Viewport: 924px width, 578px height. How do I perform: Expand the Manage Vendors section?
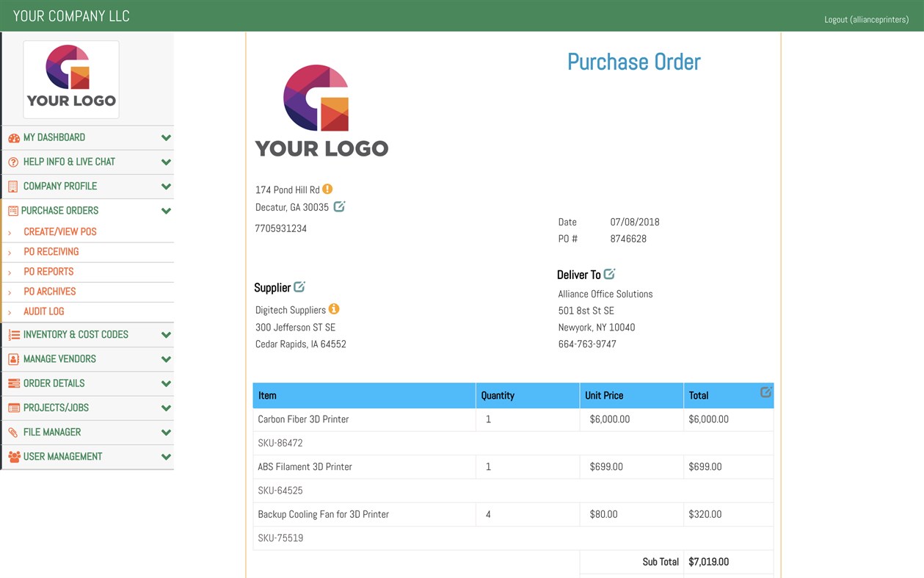(x=166, y=358)
